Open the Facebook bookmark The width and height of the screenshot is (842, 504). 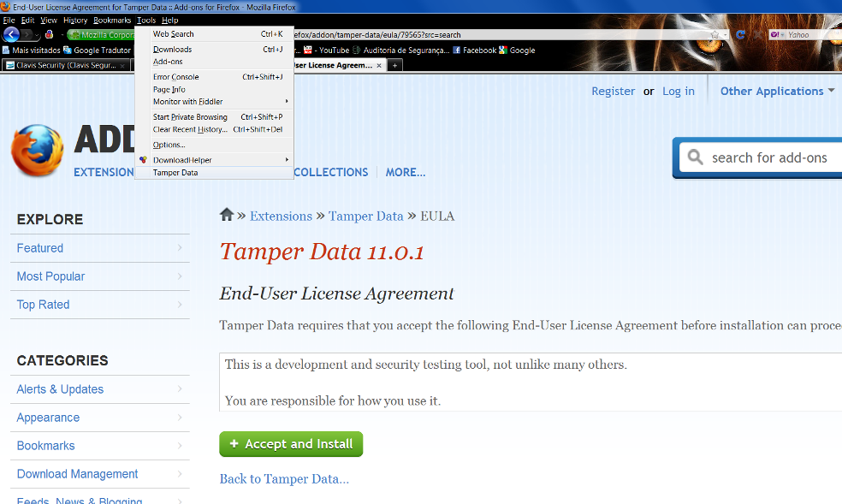[x=475, y=50]
